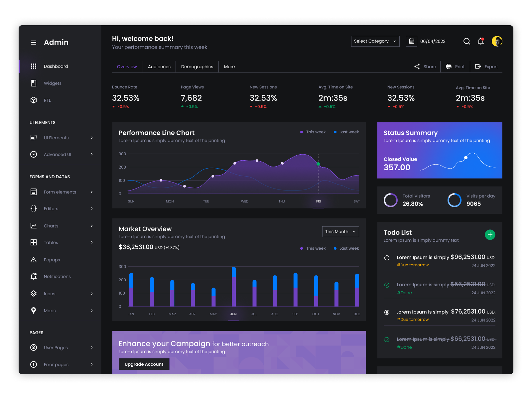Open the hamburger menu next to Admin
Viewport: 532px width, 399px height.
[x=33, y=42]
